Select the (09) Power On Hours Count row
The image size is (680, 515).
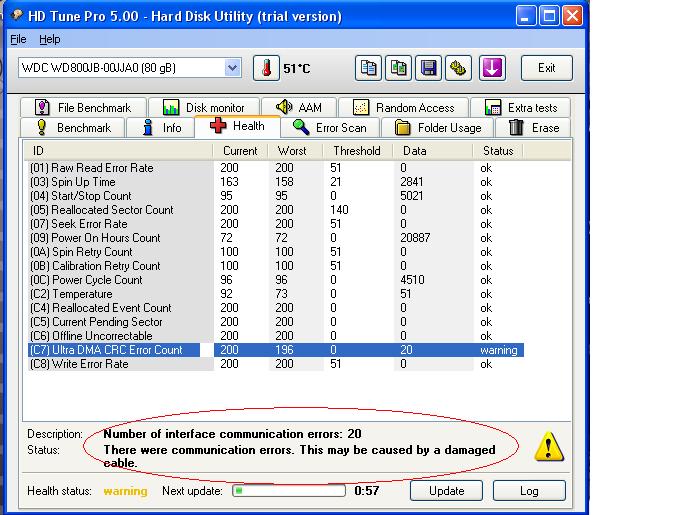pyautogui.click(x=276, y=238)
